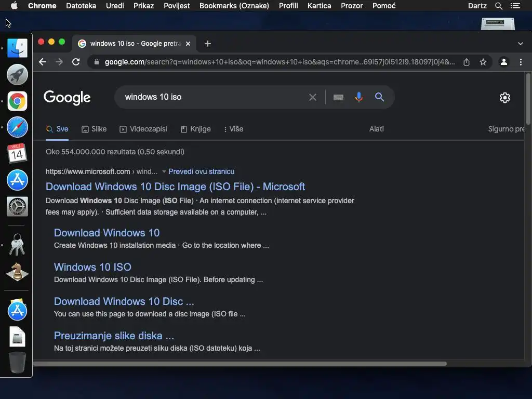
Task: Open Google quick settings gear
Action: coord(505,98)
